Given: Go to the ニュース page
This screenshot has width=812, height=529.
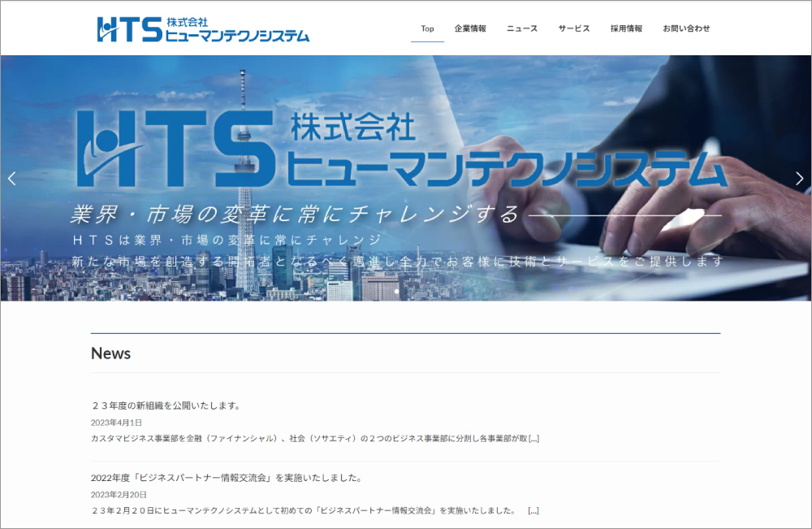Looking at the screenshot, I should [x=522, y=28].
